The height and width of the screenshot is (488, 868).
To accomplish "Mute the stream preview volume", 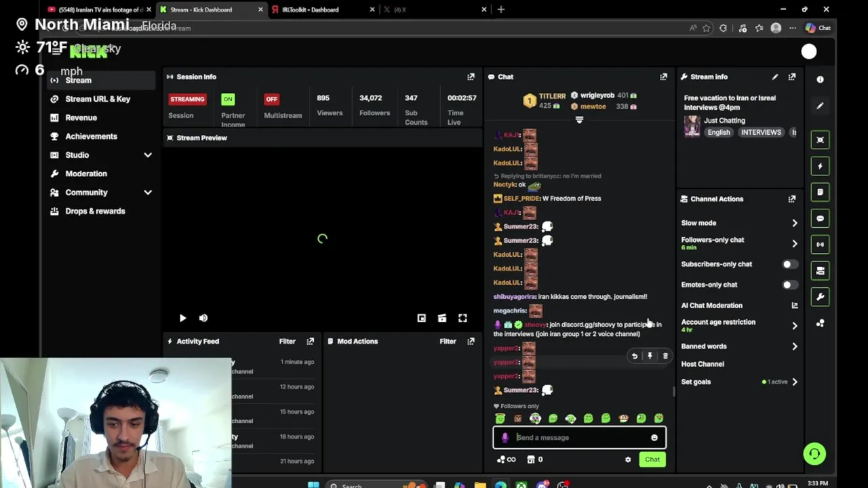I will pyautogui.click(x=203, y=318).
